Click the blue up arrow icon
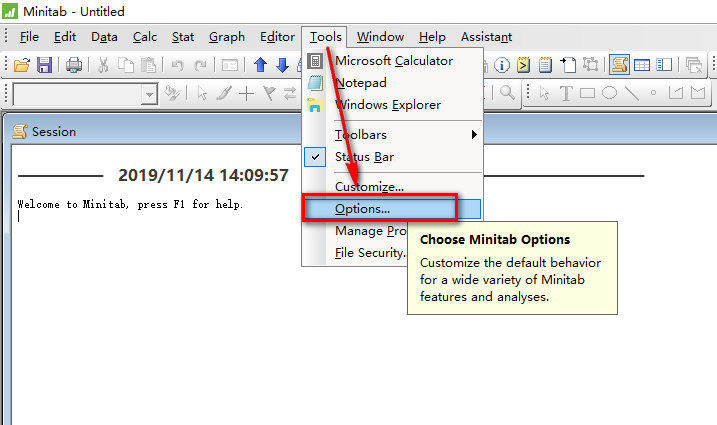This screenshot has height=425, width=717. point(260,65)
